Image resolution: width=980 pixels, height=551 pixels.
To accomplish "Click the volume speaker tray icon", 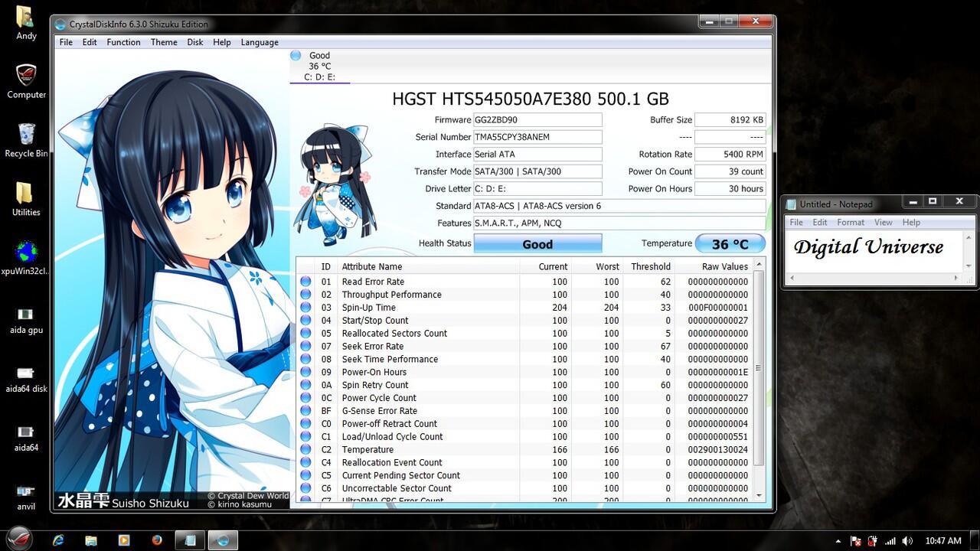I will [906, 541].
